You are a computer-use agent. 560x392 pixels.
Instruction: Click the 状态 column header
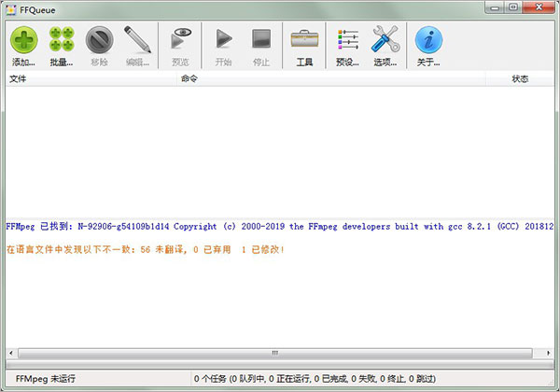pyautogui.click(x=520, y=79)
